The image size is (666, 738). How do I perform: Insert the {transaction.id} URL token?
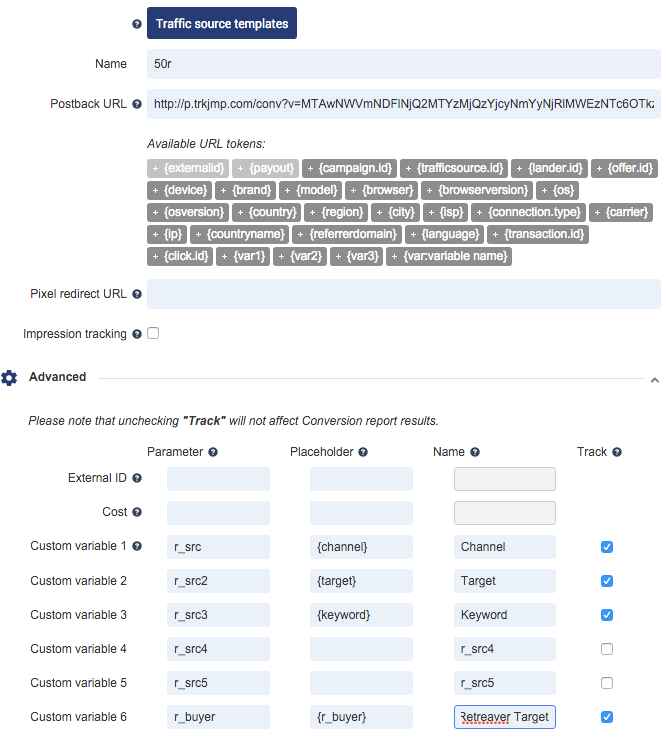538,234
